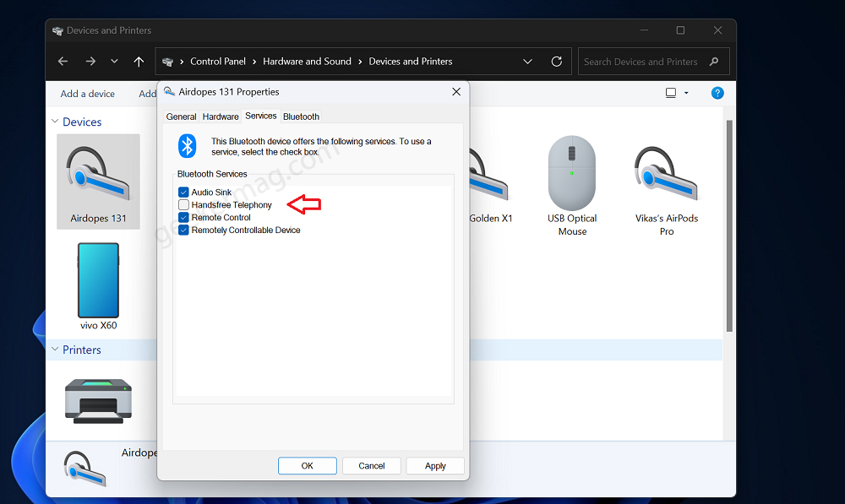Select the vivo X60 phone device
The image size is (845, 504).
98,286
